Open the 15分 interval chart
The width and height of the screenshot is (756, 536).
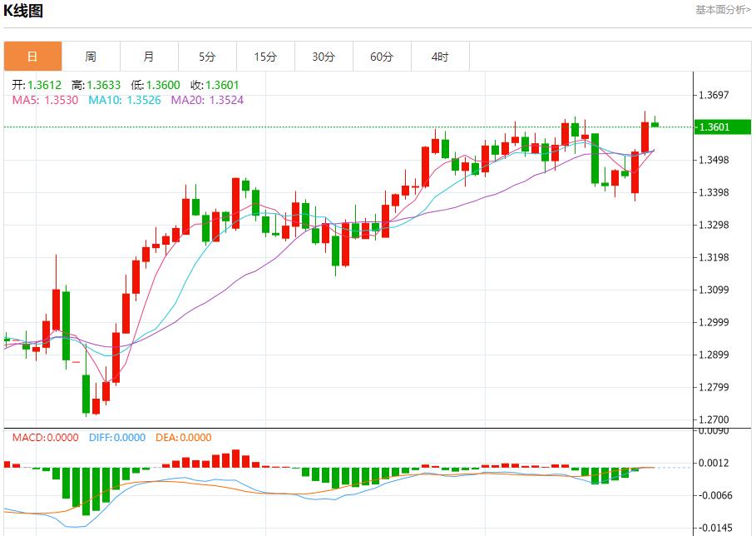pyautogui.click(x=265, y=57)
